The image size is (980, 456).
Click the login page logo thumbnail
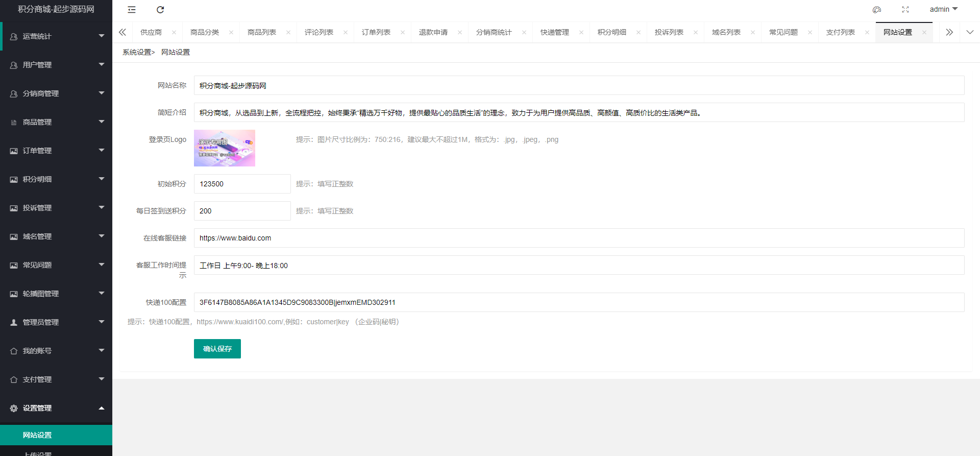click(x=225, y=148)
